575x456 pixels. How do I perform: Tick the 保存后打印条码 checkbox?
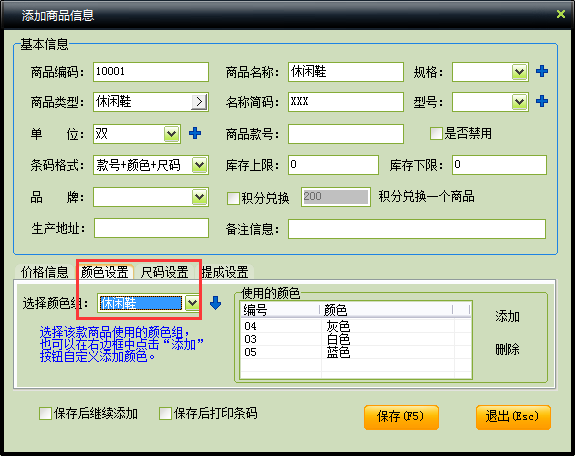click(x=165, y=413)
